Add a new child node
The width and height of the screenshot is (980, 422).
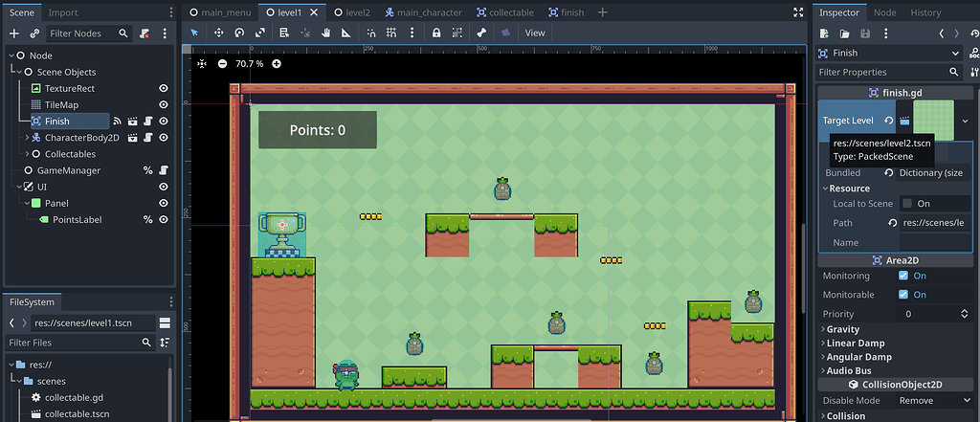[x=14, y=33]
